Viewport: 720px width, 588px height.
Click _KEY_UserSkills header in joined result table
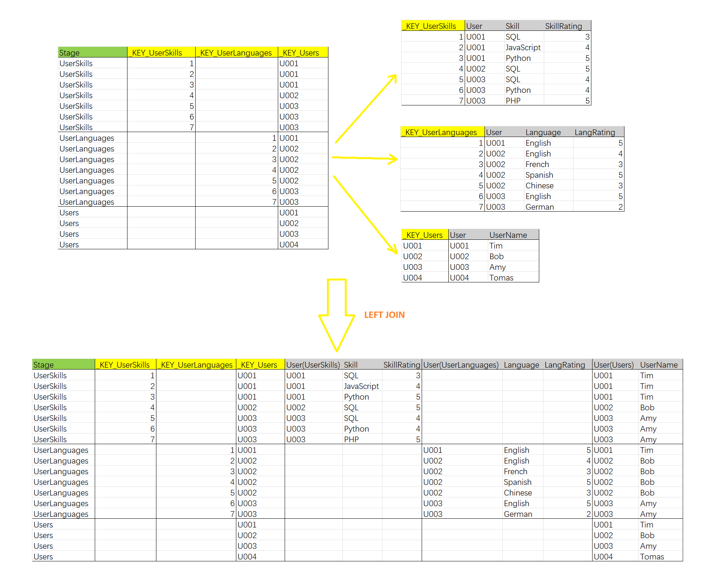click(x=125, y=365)
